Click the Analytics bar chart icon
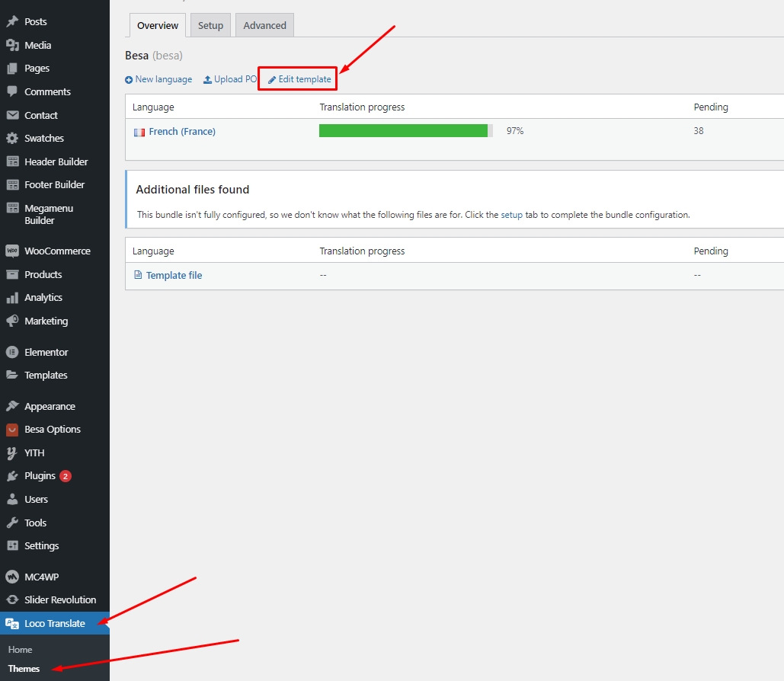 (x=12, y=298)
